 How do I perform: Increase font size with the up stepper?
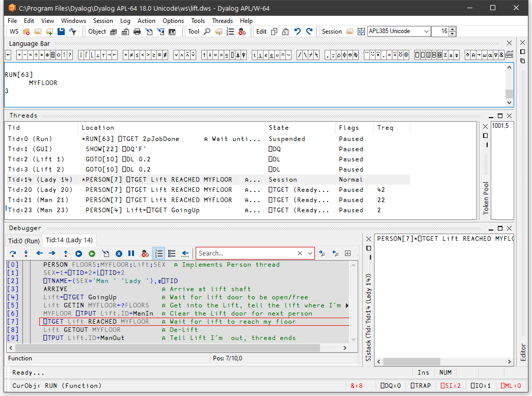[453, 29]
